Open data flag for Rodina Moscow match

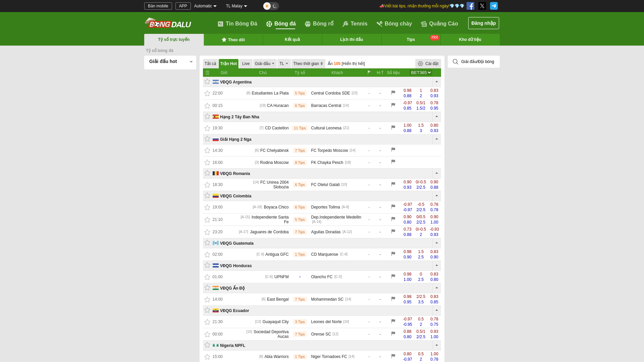point(393,162)
